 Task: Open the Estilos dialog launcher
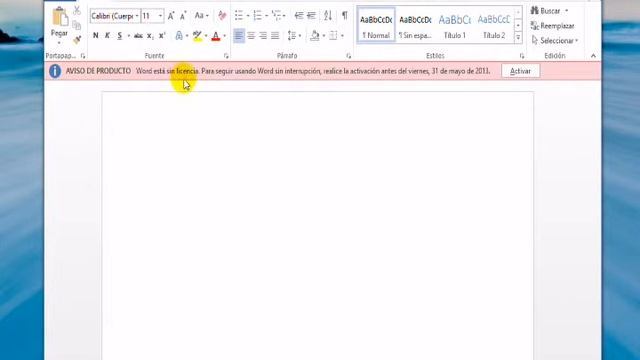(x=522, y=56)
